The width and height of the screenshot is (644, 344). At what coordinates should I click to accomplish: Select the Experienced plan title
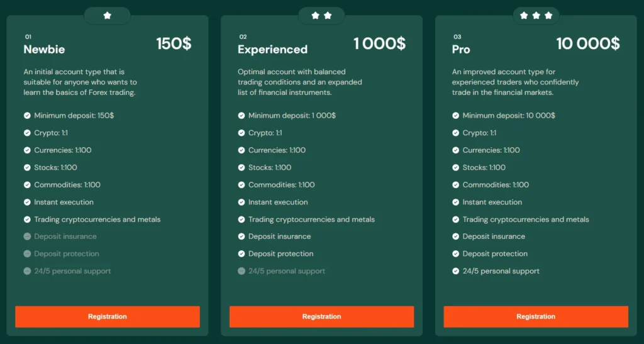point(272,49)
